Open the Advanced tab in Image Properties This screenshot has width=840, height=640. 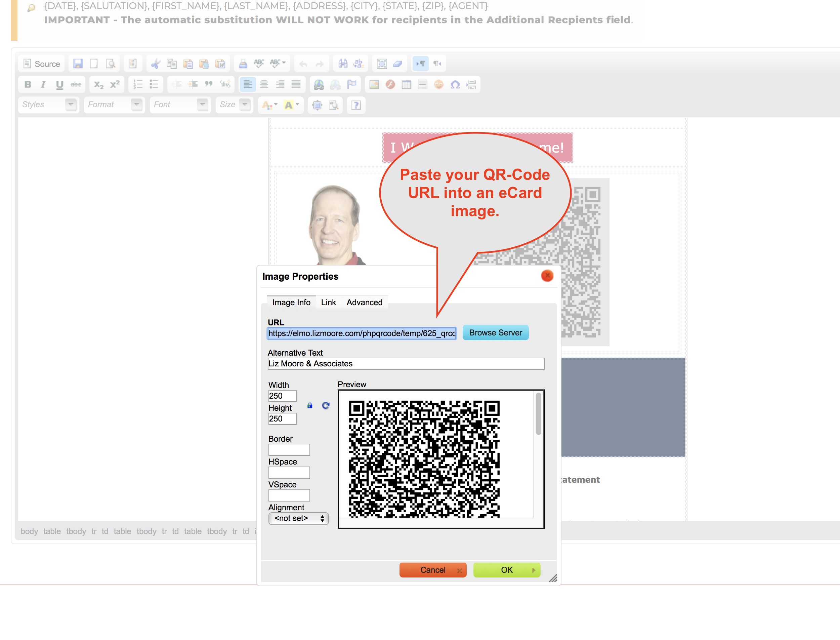(x=365, y=302)
